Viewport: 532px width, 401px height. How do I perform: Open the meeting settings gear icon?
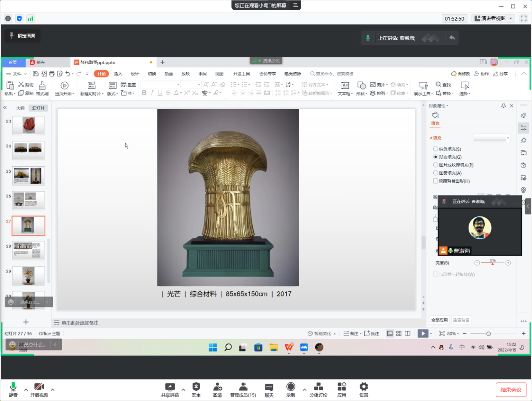pos(364,387)
